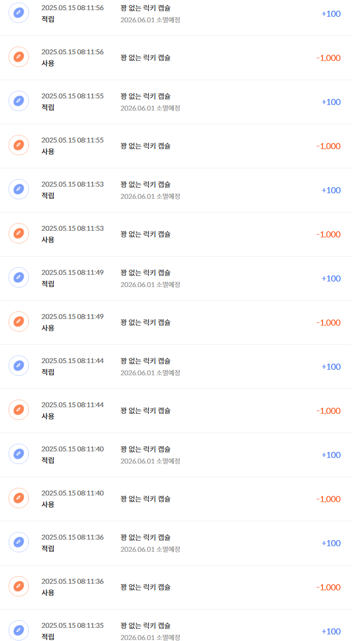The height and width of the screenshot is (641, 360).
Task: Click the orange coin icon at 08:11:40 사용
Action: pos(19,498)
